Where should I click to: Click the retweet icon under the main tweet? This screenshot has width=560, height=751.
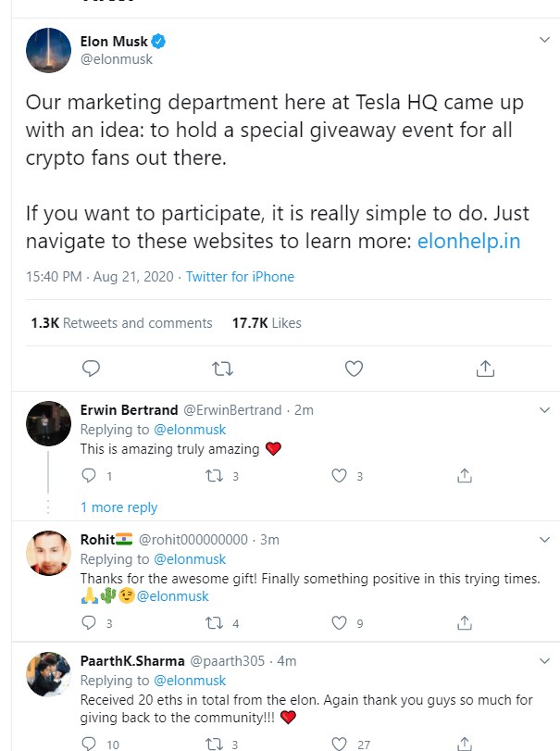click(222, 369)
